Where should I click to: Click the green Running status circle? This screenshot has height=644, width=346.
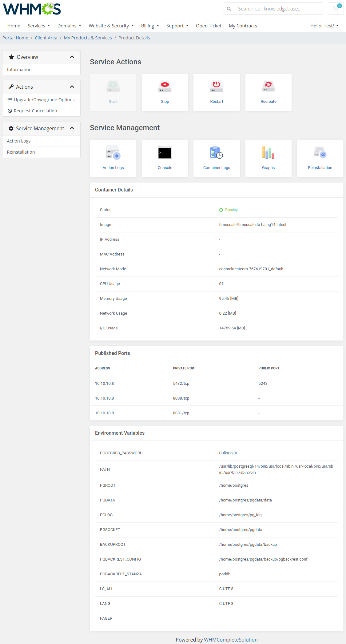[x=221, y=210]
